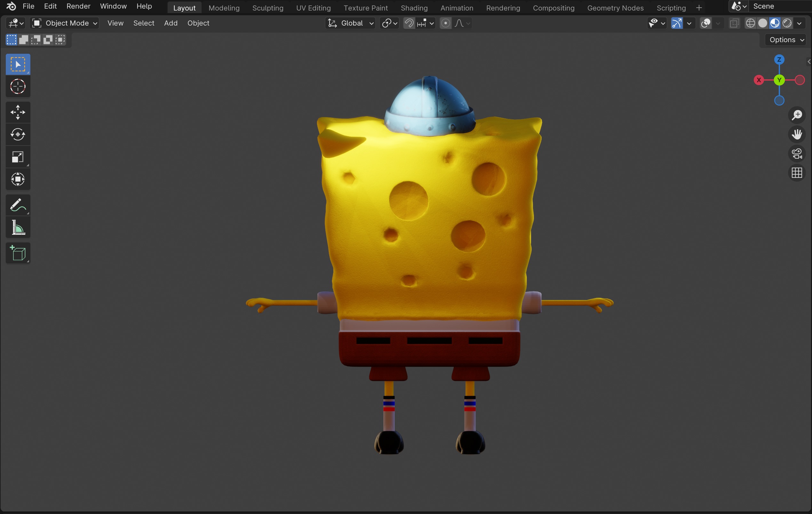Activate the Scale tool
The height and width of the screenshot is (514, 812).
(18, 157)
